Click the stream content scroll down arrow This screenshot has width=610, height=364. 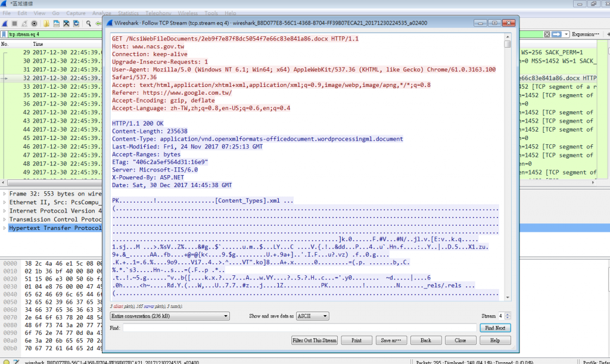point(508,297)
